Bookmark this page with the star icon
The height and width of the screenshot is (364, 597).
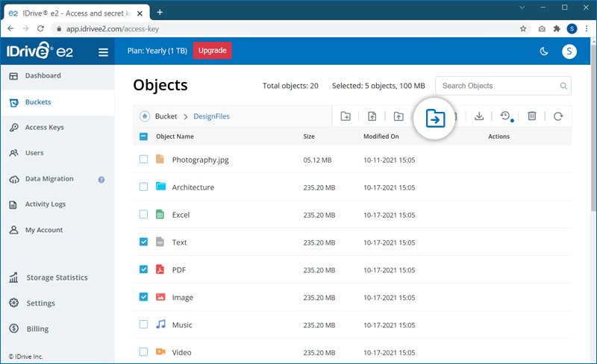tap(523, 28)
